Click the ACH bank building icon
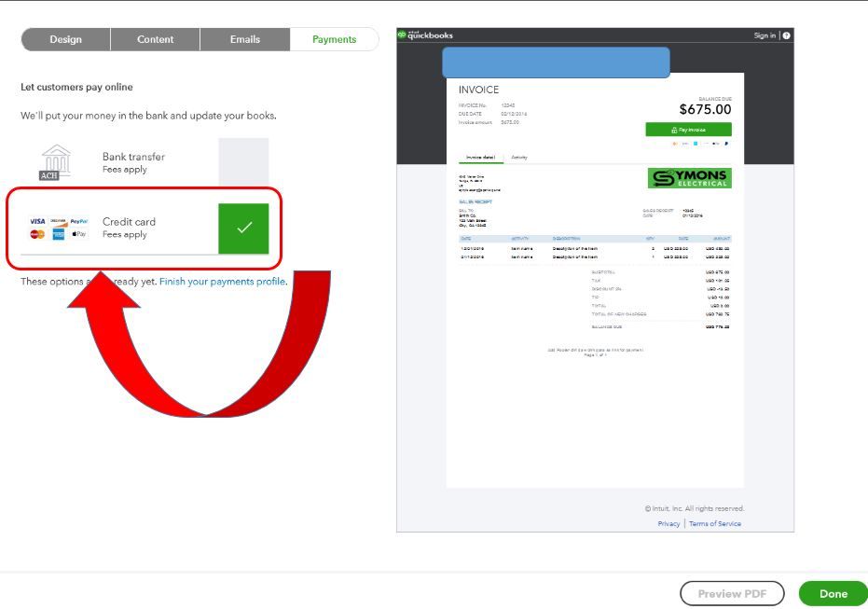 [55, 162]
